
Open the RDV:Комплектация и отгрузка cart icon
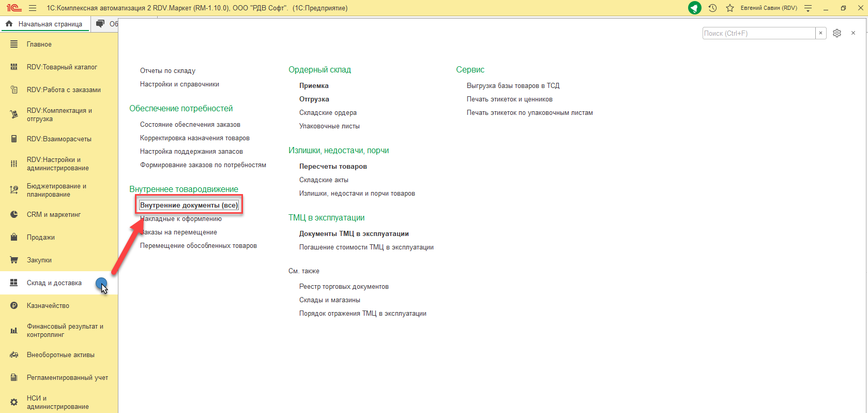(14, 115)
